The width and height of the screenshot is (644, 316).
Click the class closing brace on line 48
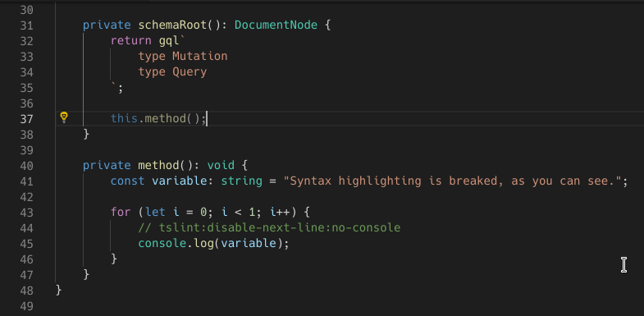click(x=58, y=290)
